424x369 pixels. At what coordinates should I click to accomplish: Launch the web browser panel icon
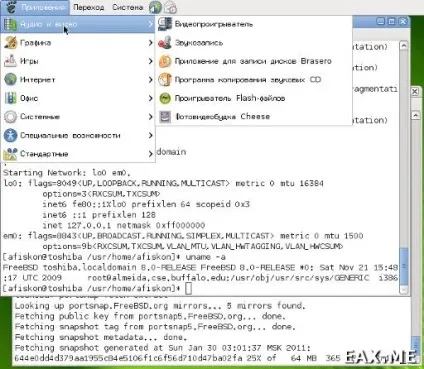155,7
